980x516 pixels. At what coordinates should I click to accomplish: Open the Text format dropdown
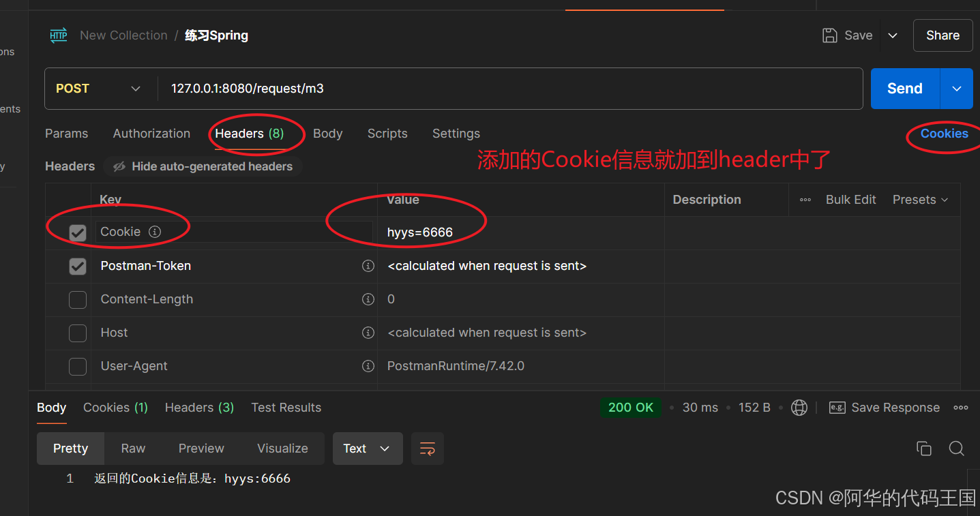click(368, 449)
